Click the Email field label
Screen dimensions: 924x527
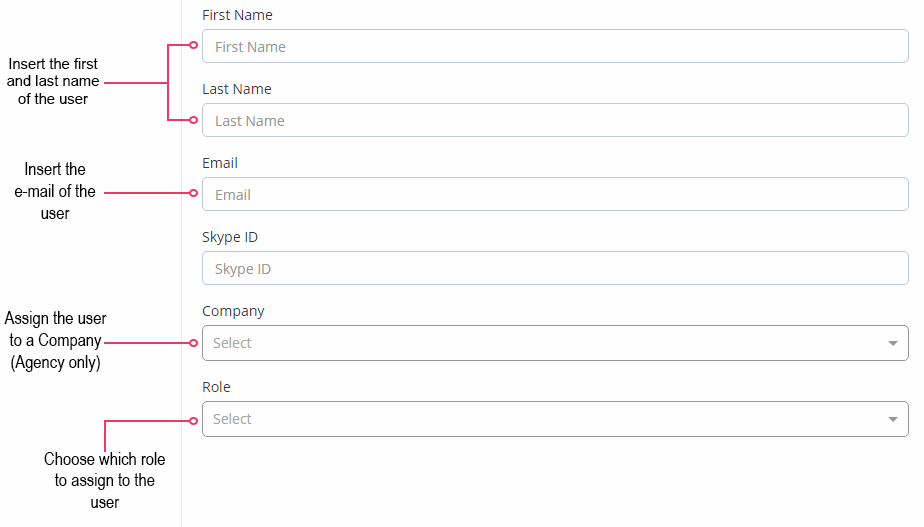[x=220, y=163]
